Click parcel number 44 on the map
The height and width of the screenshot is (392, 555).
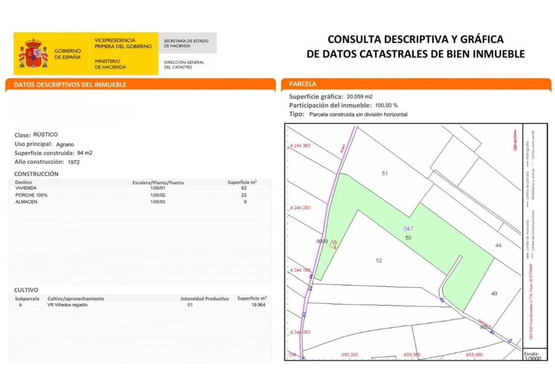click(x=498, y=245)
